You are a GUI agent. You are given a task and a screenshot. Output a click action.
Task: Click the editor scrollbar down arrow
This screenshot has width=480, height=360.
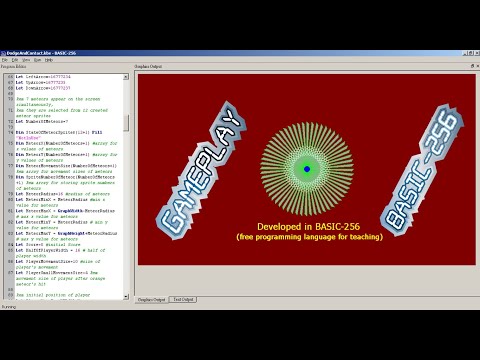[x=126, y=296]
